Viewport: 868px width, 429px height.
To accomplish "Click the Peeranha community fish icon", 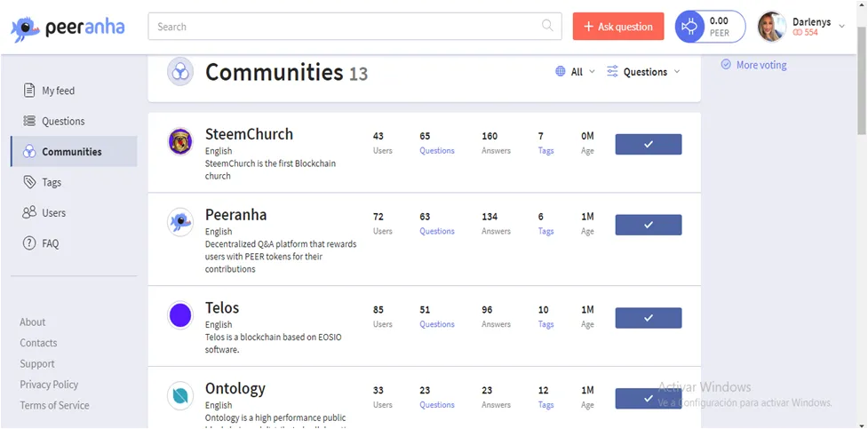I will click(180, 222).
